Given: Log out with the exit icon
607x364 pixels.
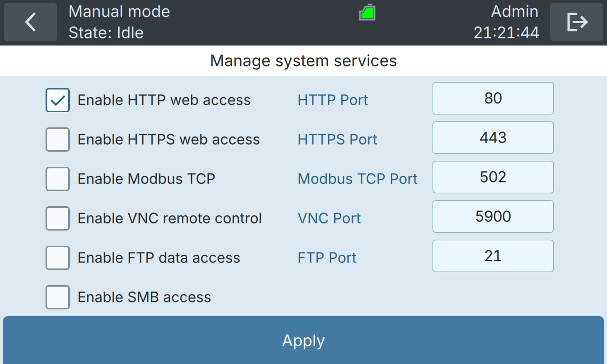Looking at the screenshot, I should tap(577, 22).
